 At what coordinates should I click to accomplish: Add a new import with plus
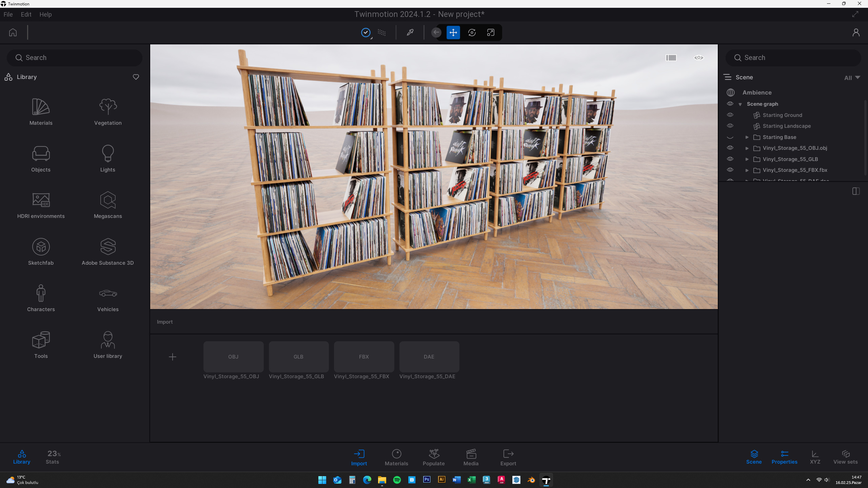tap(173, 357)
